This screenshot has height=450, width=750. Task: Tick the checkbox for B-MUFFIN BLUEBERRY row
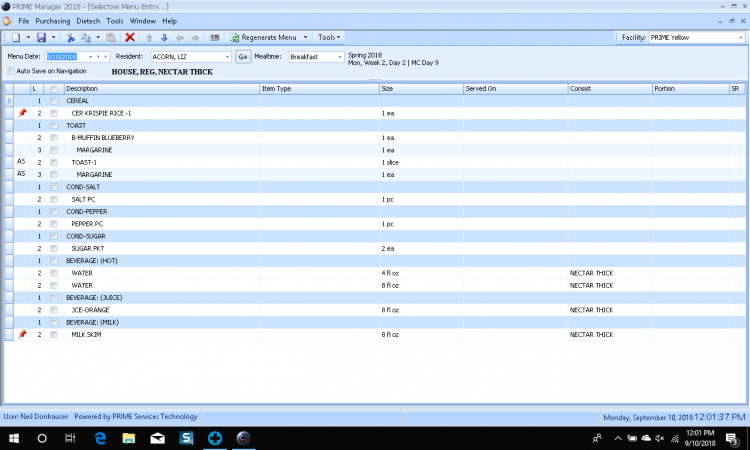[54, 137]
